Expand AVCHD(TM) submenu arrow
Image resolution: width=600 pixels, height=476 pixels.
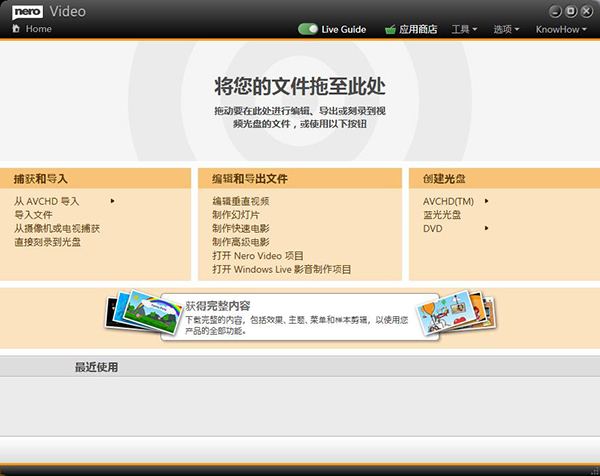point(486,201)
